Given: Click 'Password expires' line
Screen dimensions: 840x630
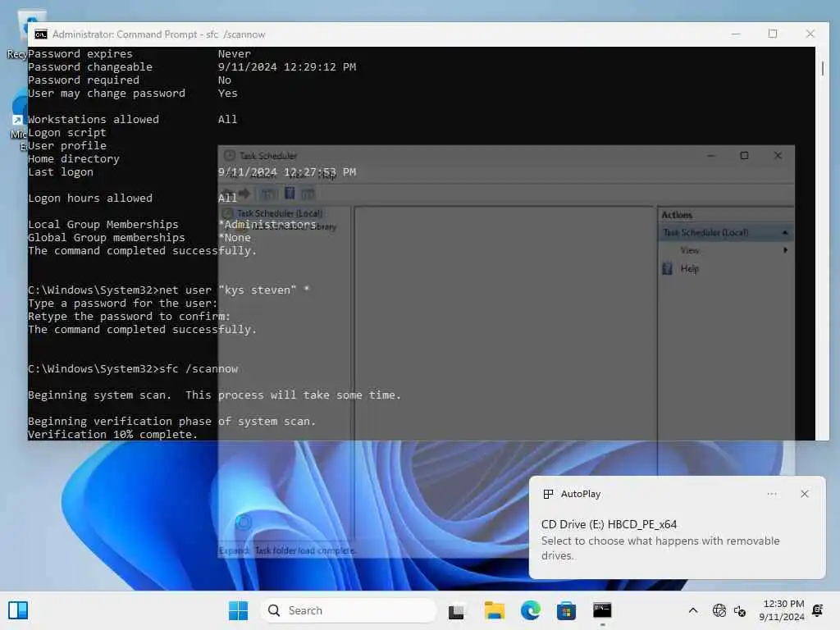Looking at the screenshot, I should coord(80,53).
